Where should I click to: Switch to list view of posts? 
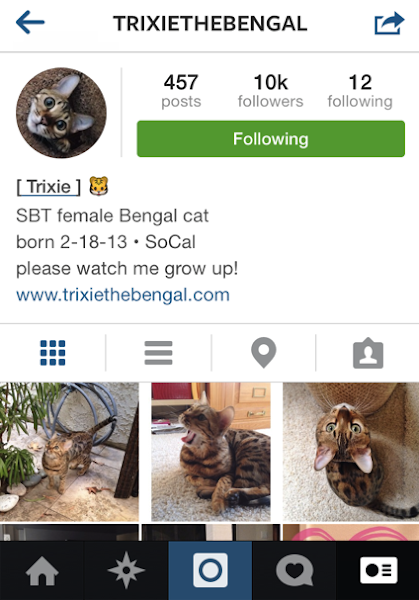[158, 353]
